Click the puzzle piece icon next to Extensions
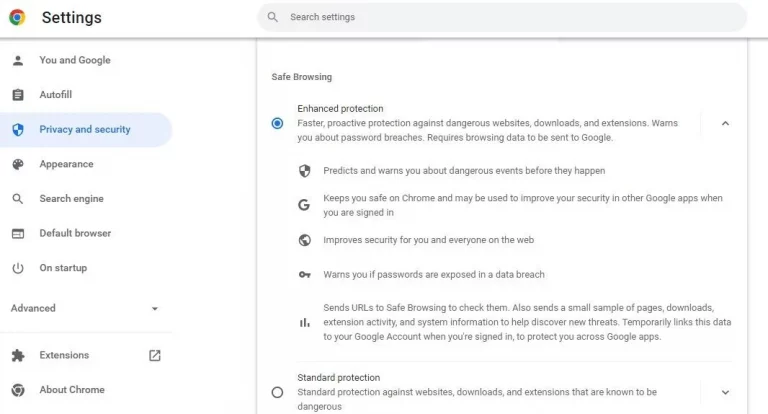 [x=18, y=355]
